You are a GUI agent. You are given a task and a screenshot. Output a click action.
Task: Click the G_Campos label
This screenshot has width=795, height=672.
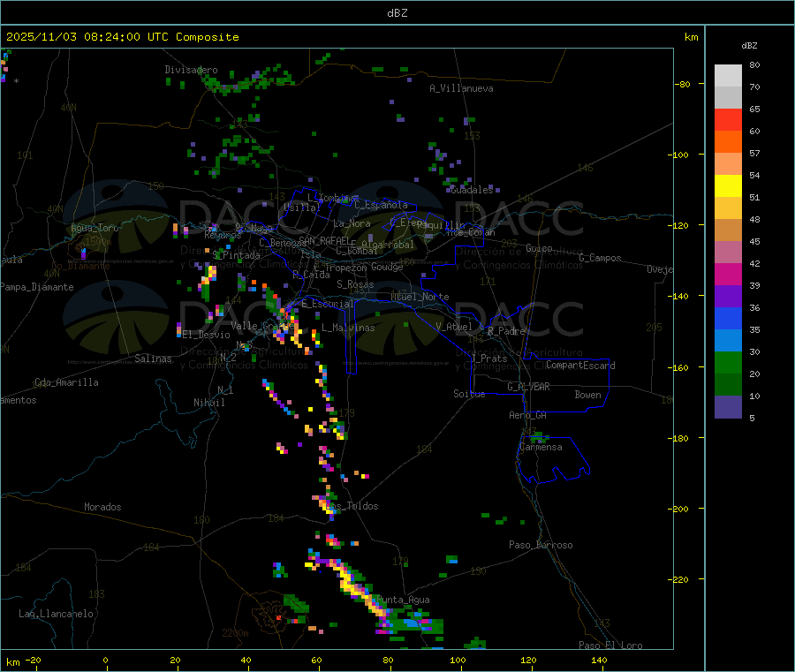(x=601, y=258)
